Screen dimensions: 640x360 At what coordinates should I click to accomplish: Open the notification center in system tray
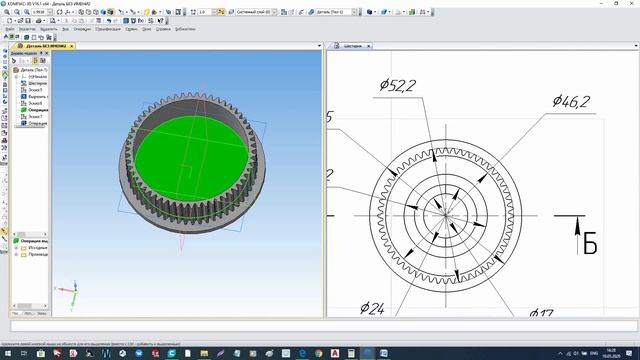pos(629,353)
